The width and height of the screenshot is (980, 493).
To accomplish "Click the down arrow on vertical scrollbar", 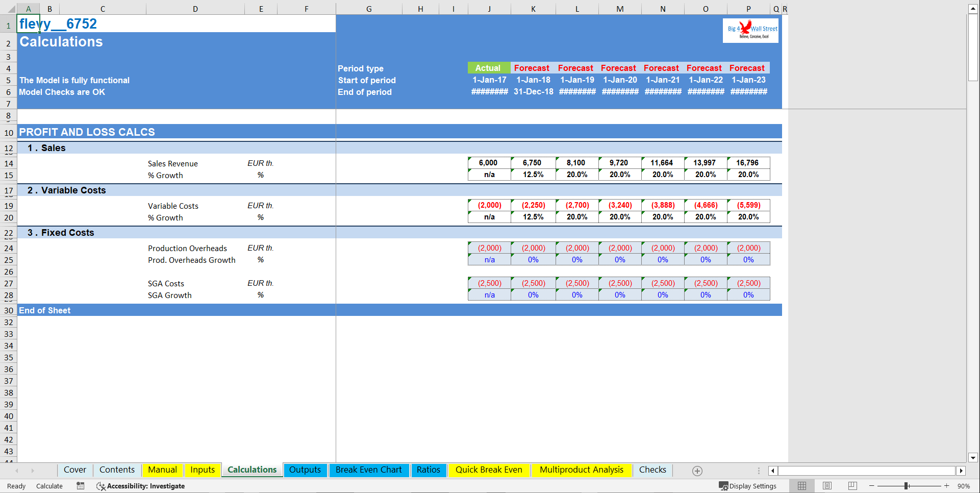I will 972,458.
